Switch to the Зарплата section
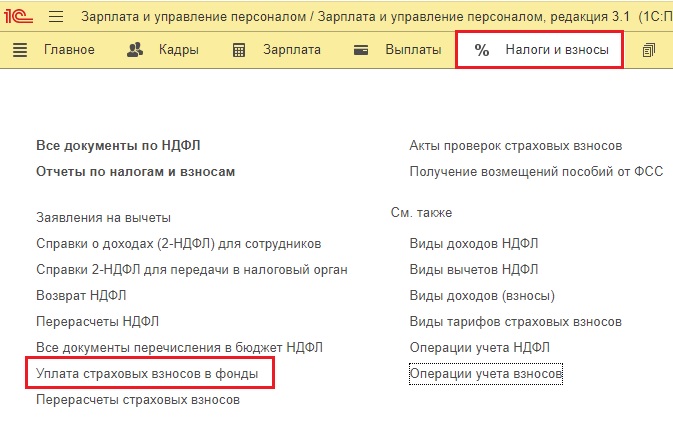 pos(292,50)
